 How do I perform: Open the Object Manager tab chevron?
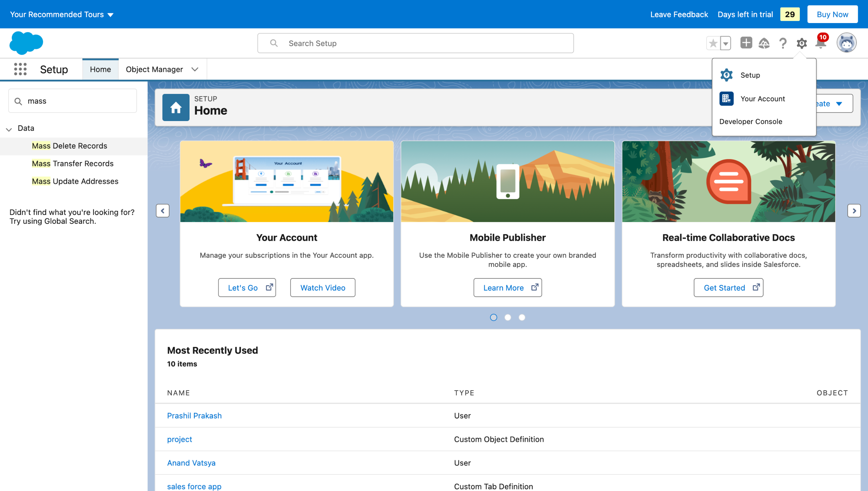(195, 69)
